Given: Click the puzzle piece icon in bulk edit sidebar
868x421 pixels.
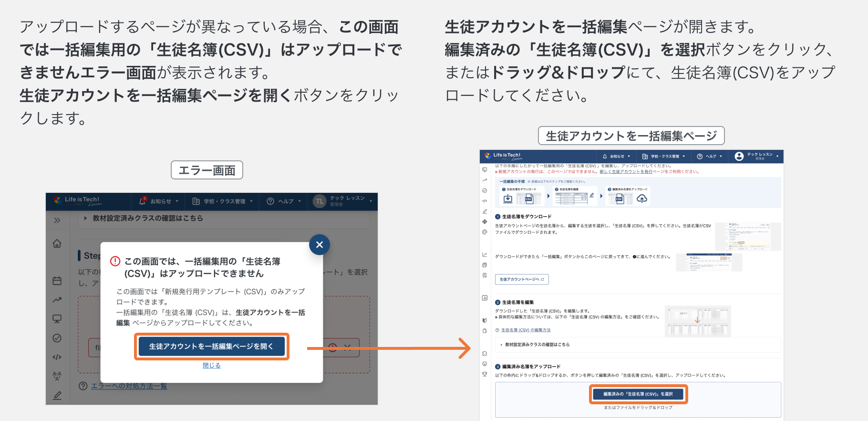Looking at the screenshot, I should click(x=485, y=353).
